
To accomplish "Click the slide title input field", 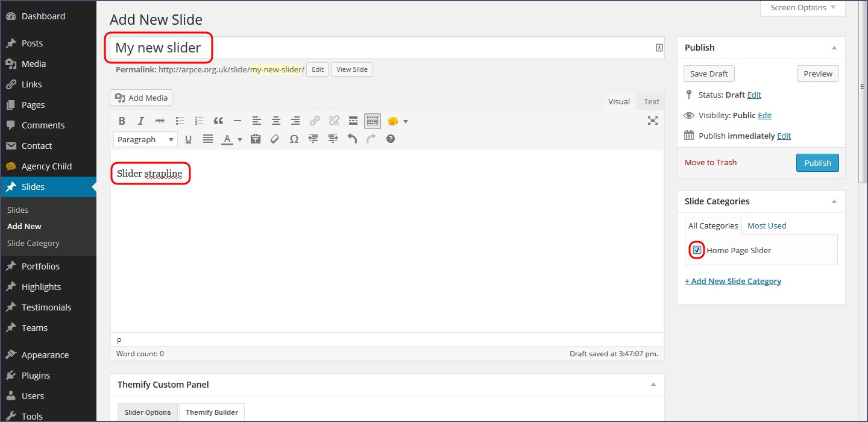I will (x=386, y=48).
